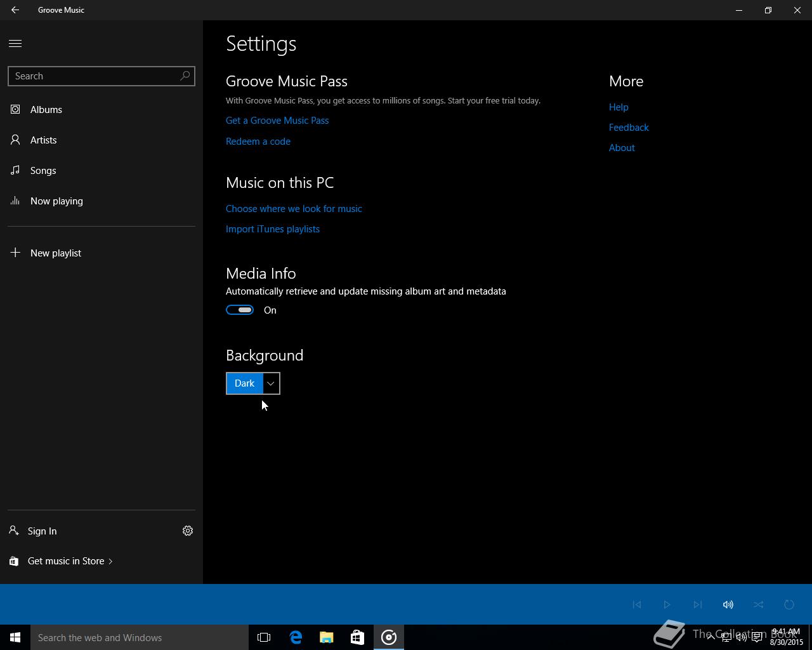
Task: Click the Search the web and Windows box
Action: coord(140,637)
